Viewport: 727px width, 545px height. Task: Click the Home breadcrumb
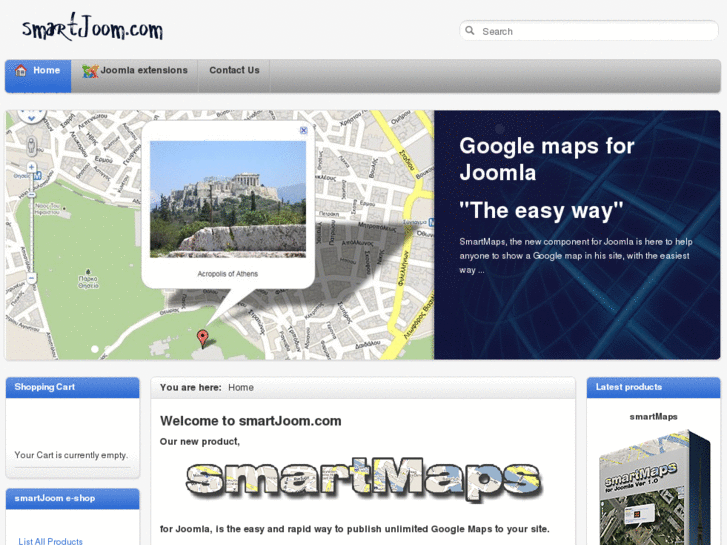click(241, 387)
